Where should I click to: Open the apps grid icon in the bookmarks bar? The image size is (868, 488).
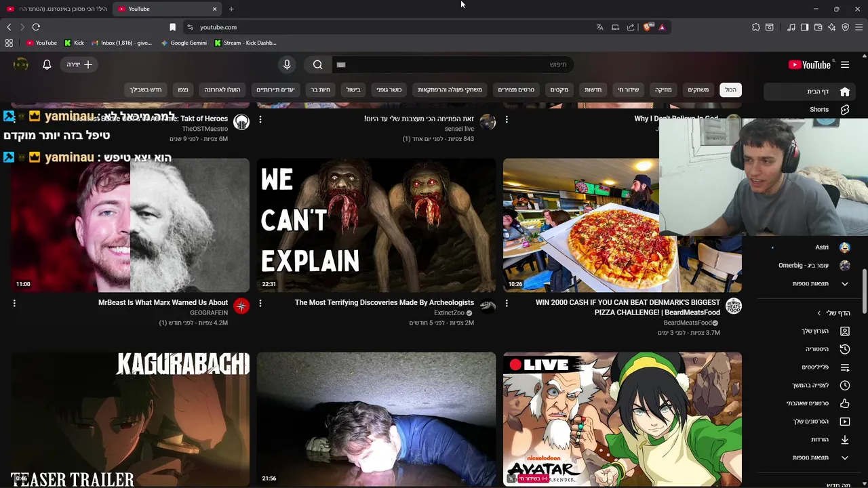point(9,43)
